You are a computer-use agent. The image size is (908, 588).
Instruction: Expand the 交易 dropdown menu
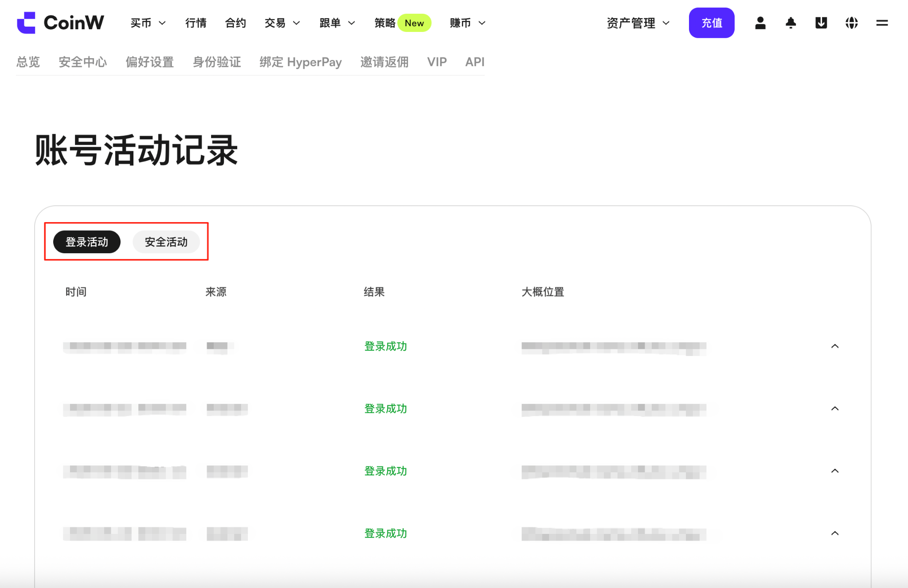click(x=282, y=23)
